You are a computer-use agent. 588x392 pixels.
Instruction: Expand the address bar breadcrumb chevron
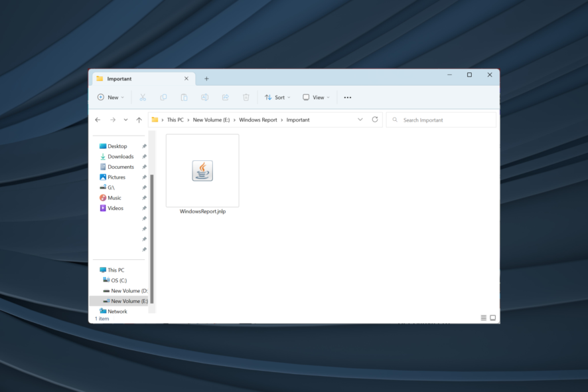coord(360,120)
